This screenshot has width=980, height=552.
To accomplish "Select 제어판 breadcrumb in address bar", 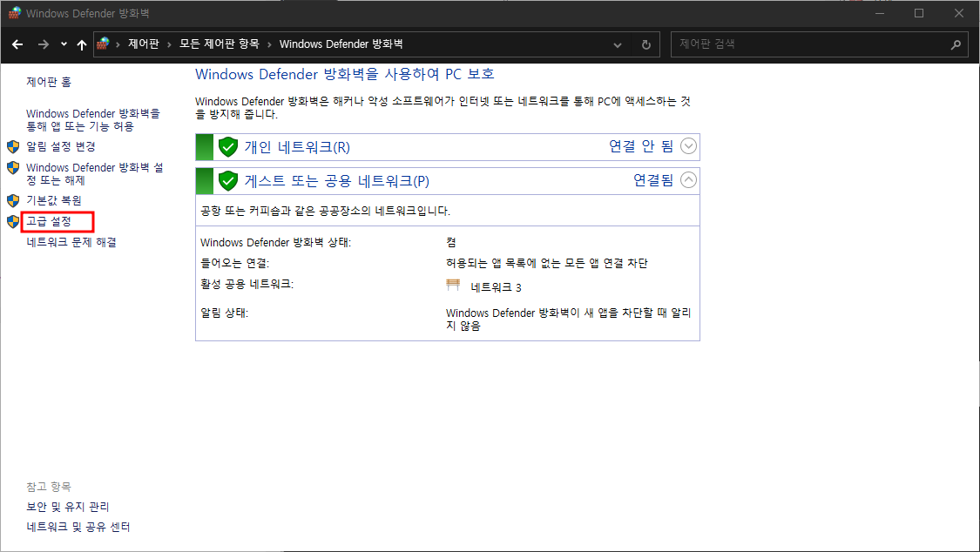I will [144, 44].
